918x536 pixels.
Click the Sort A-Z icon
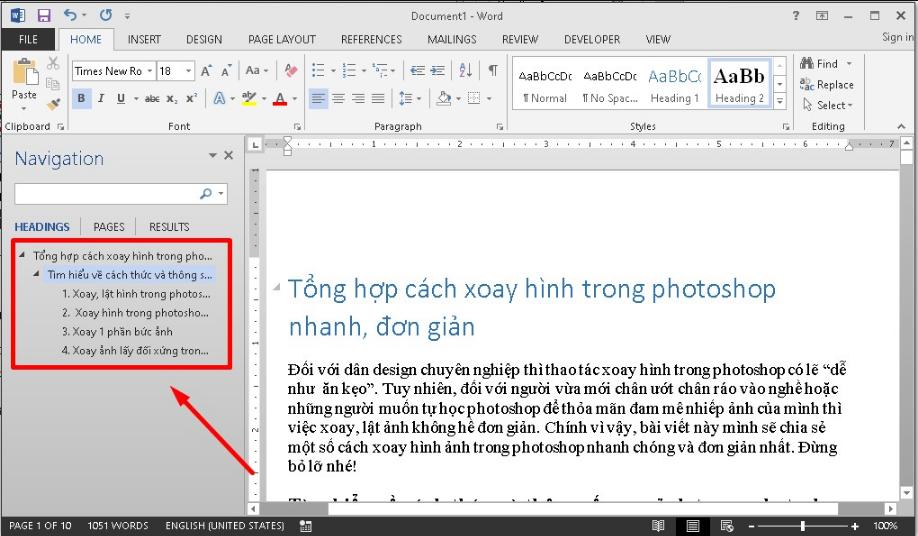(465, 71)
